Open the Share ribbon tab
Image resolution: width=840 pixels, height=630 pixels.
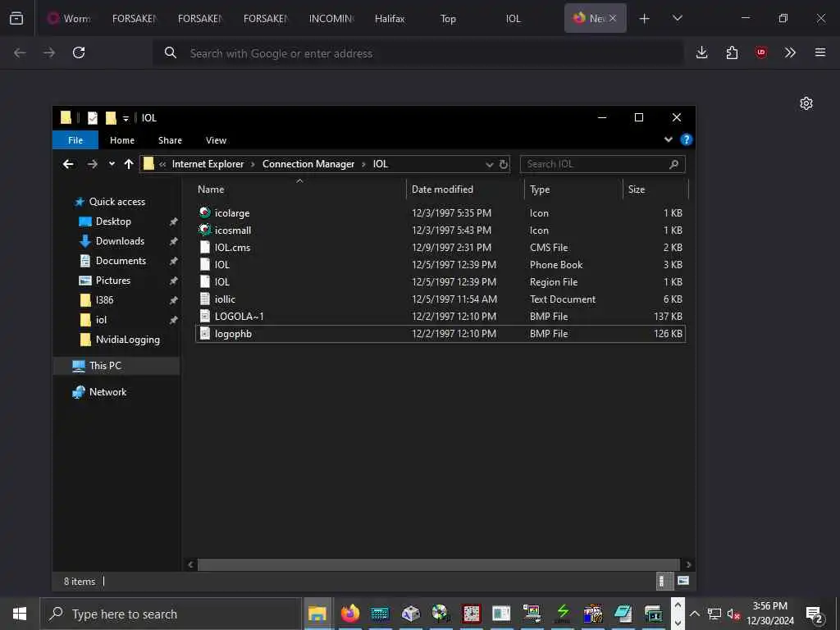[170, 139]
